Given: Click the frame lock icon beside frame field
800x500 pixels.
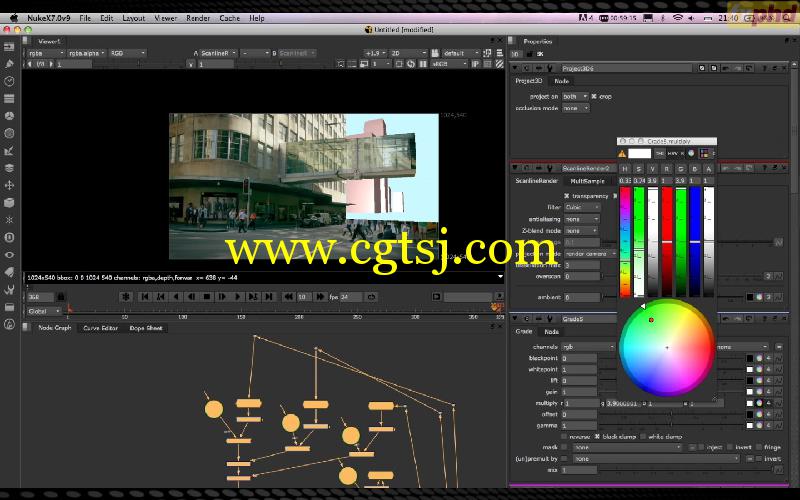Looking at the screenshot, I should click(x=61, y=296).
